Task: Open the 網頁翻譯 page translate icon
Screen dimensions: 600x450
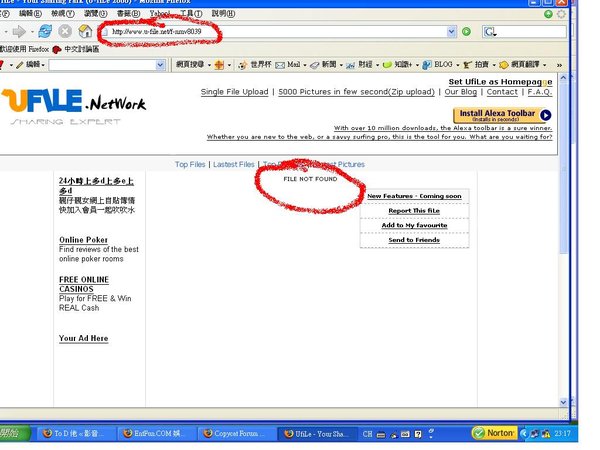Action: click(504, 65)
